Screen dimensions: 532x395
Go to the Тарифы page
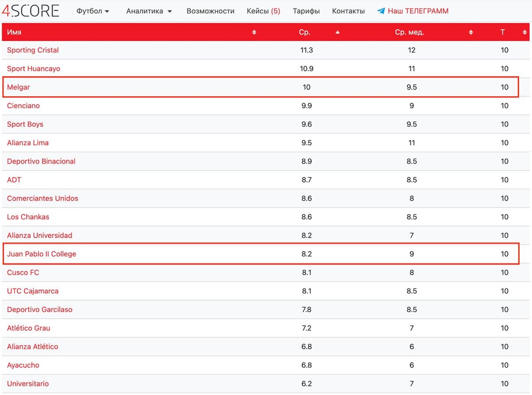(306, 11)
